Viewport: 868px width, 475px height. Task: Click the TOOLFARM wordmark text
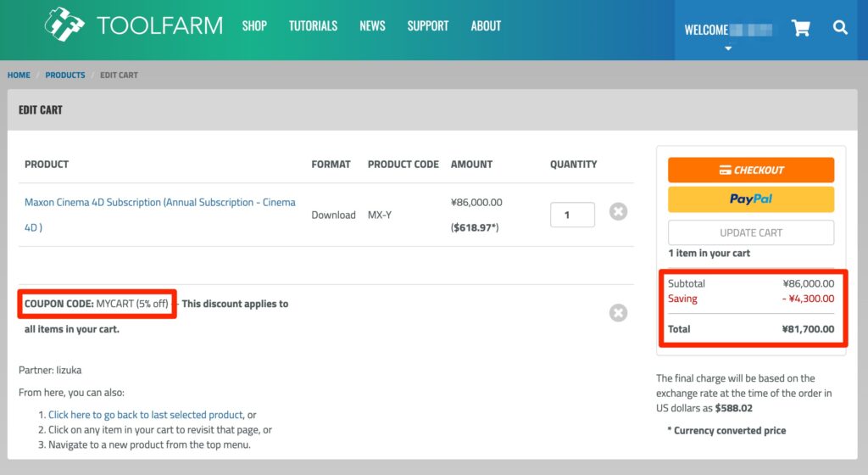159,25
